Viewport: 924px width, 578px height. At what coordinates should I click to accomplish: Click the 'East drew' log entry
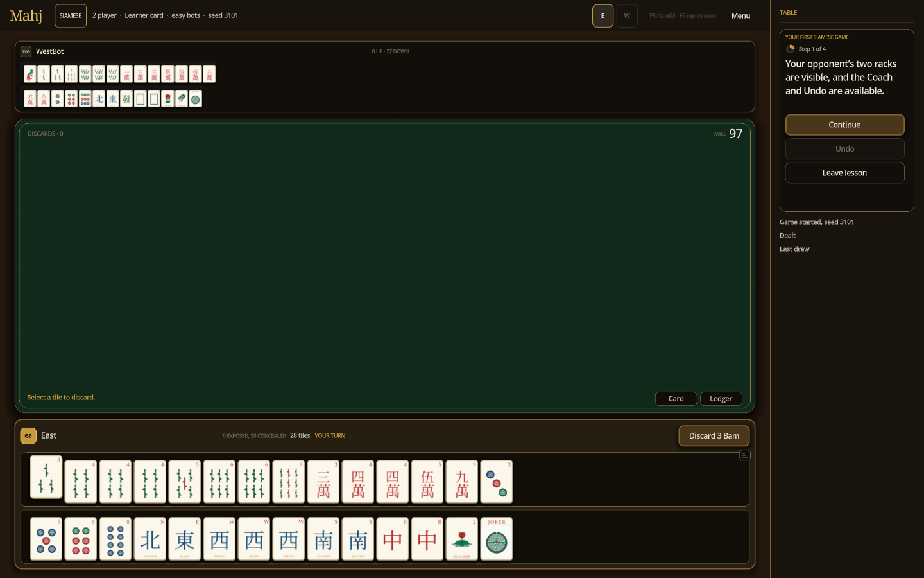click(x=794, y=249)
